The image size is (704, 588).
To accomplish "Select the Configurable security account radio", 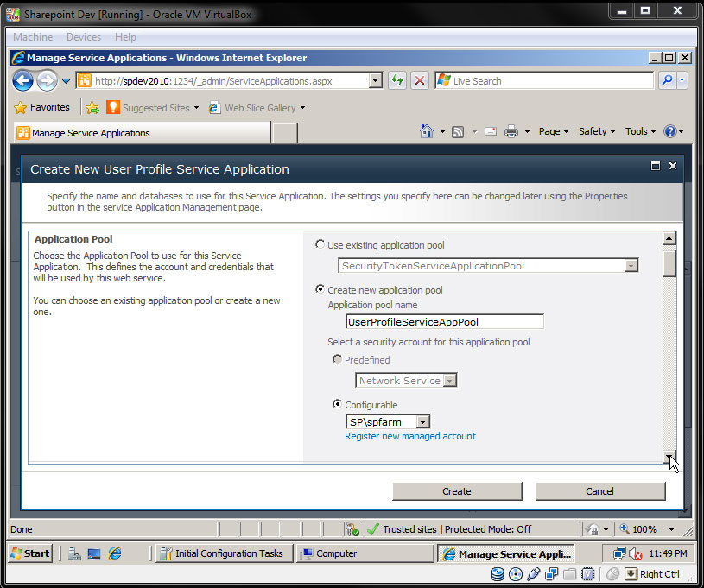I will (337, 404).
